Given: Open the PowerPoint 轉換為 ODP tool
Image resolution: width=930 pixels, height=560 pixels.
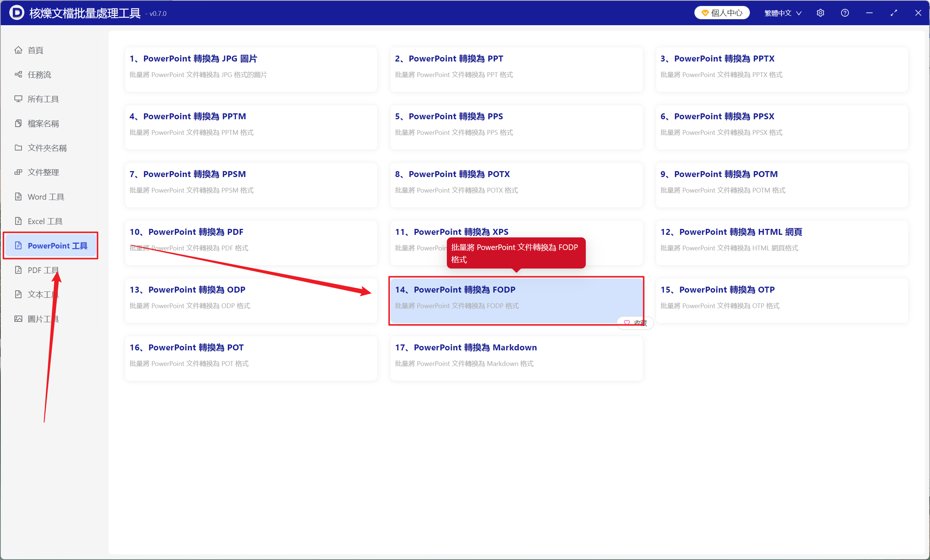Looking at the screenshot, I should coord(251,300).
